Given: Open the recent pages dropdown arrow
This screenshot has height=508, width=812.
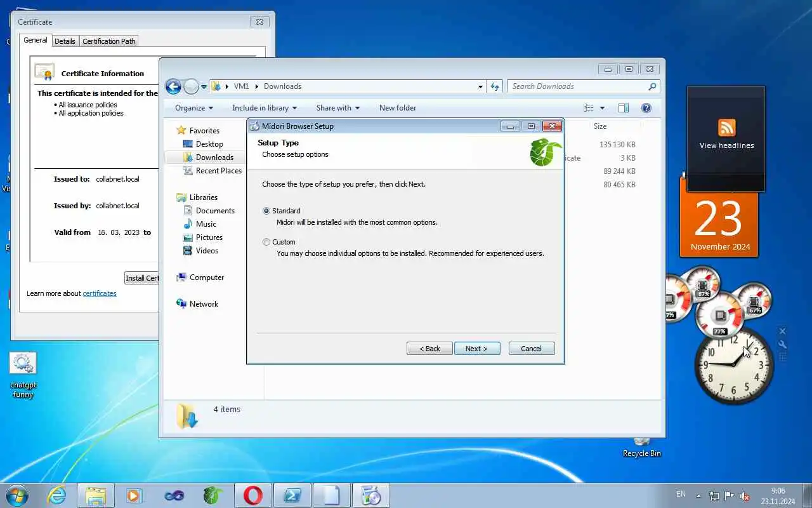Looking at the screenshot, I should click(x=204, y=86).
